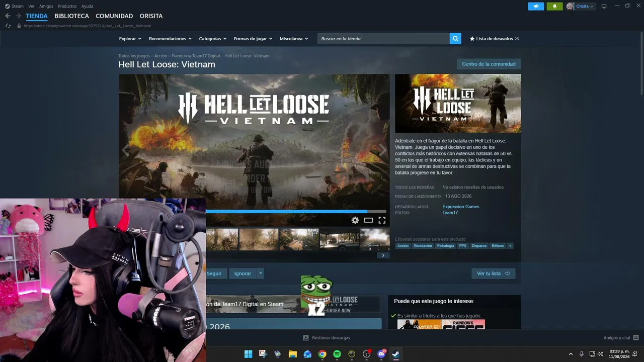Open the Ver menu

pos(31,7)
